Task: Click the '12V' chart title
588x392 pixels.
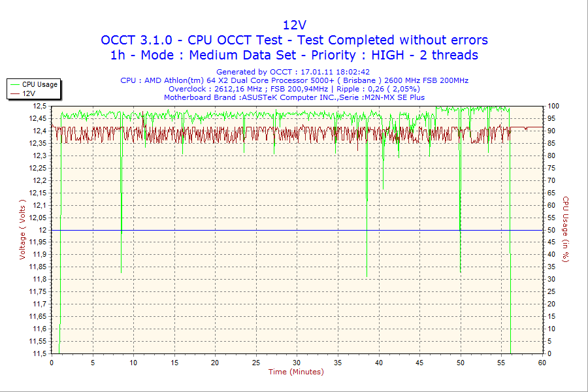Action: point(295,25)
